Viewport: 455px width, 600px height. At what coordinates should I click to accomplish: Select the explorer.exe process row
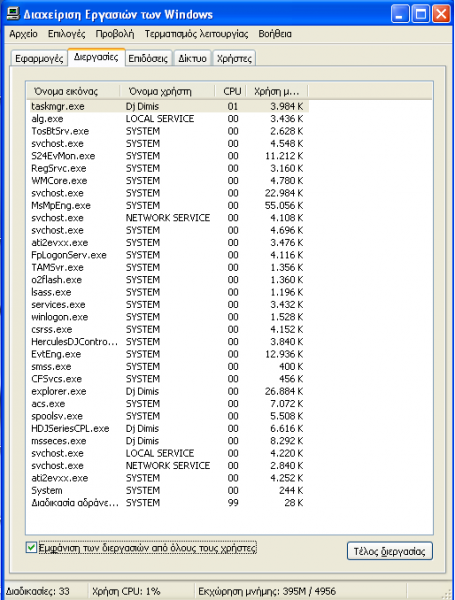(168, 391)
